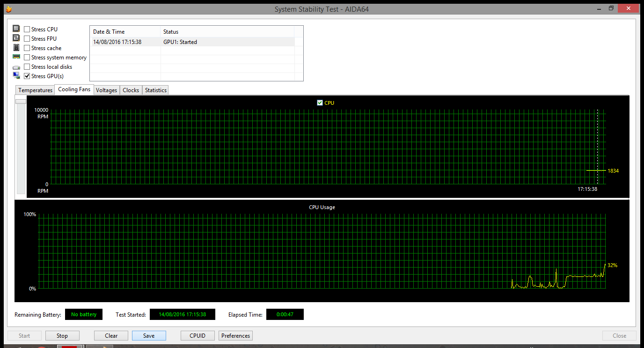Click the 32% CPU usage value label
644x348 pixels.
pos(612,265)
